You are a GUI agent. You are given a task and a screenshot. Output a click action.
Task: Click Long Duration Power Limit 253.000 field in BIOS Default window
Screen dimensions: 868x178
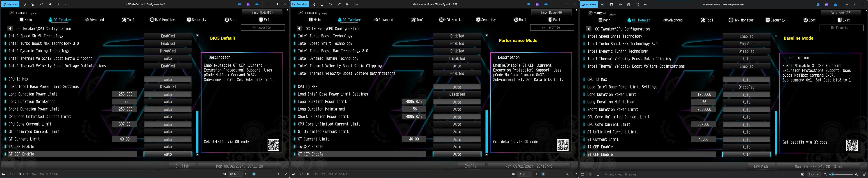click(x=125, y=94)
